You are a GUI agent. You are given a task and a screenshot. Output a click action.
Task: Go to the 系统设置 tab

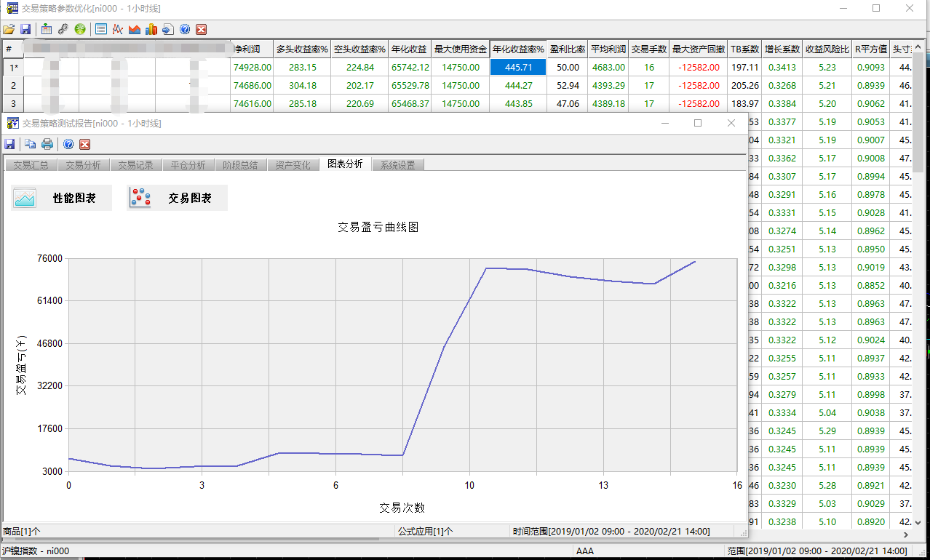pos(397,165)
